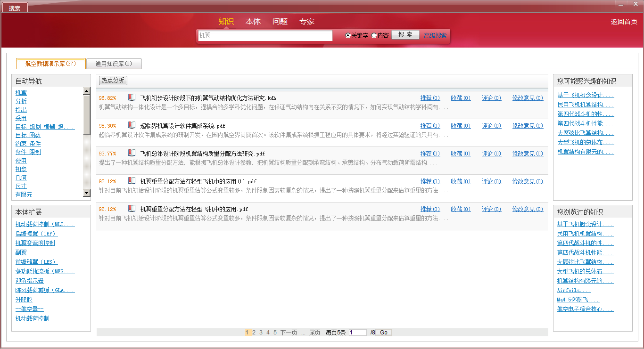This screenshot has height=349, width=644.
Task: Click the document icon of the last result
Action: pyautogui.click(x=132, y=209)
